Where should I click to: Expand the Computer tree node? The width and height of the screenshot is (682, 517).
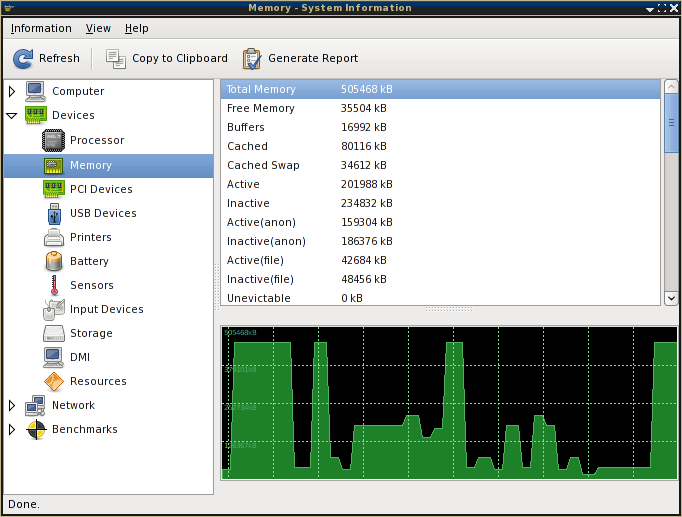coord(12,91)
